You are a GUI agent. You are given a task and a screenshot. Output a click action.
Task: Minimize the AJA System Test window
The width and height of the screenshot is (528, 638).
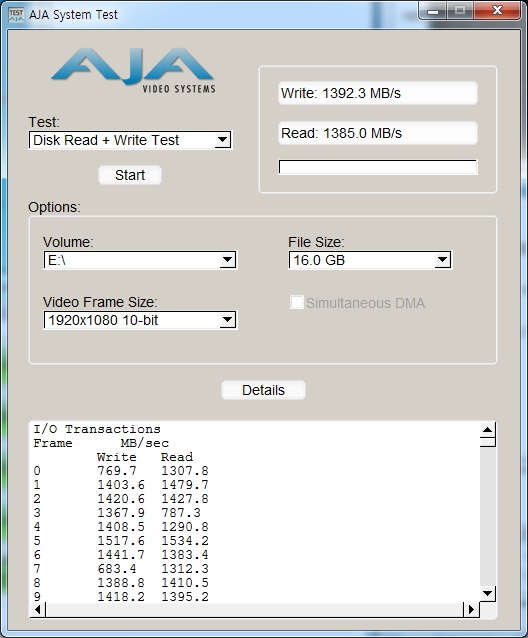(433, 10)
